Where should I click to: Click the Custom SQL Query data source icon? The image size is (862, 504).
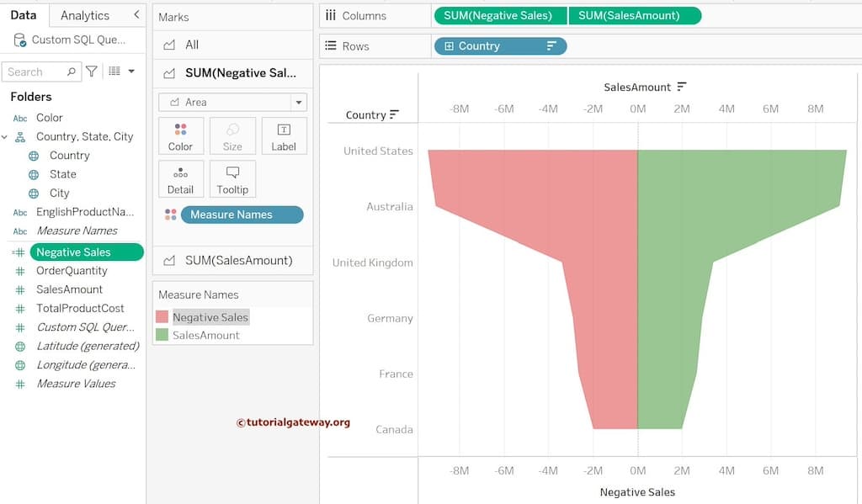pos(20,40)
